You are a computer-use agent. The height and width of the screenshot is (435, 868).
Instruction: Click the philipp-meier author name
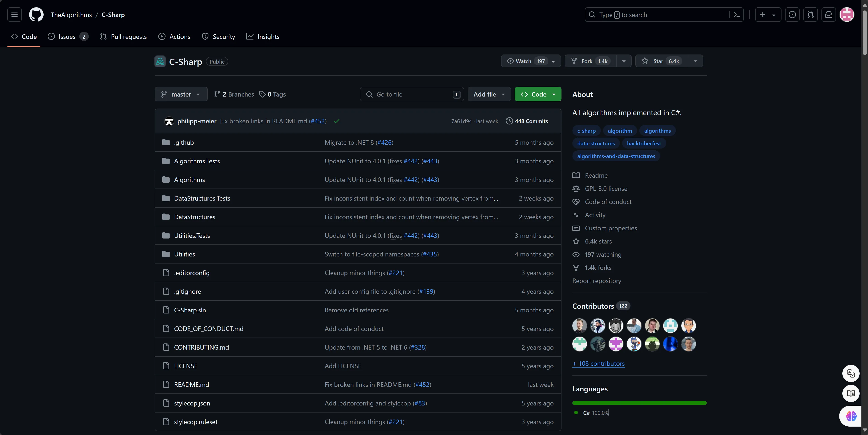pyautogui.click(x=197, y=121)
